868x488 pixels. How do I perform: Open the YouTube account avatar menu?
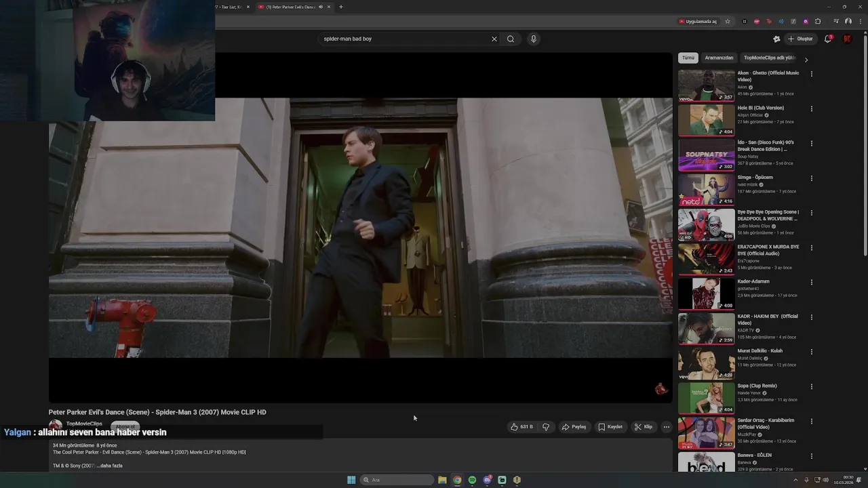point(847,39)
